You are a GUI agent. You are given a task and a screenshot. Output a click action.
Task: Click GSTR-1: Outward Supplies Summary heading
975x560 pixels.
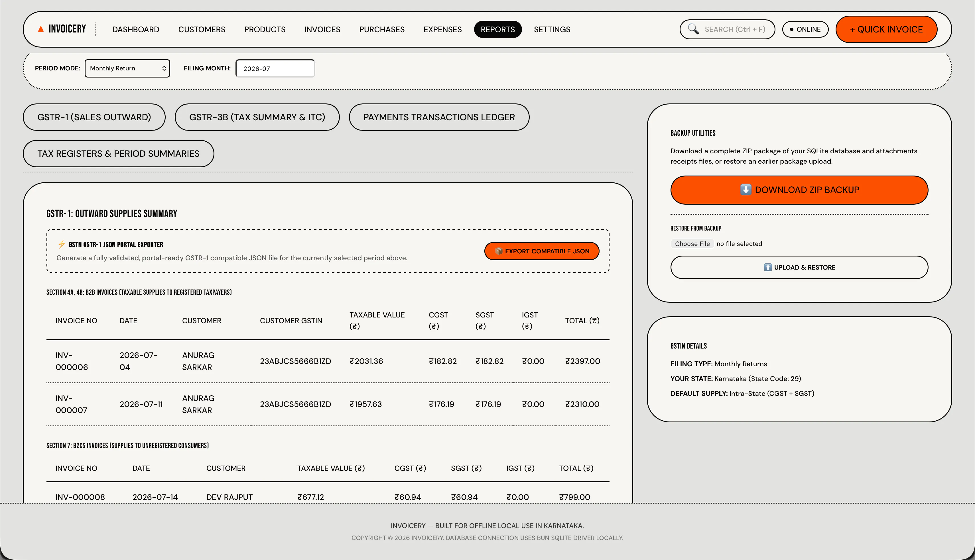(x=111, y=214)
